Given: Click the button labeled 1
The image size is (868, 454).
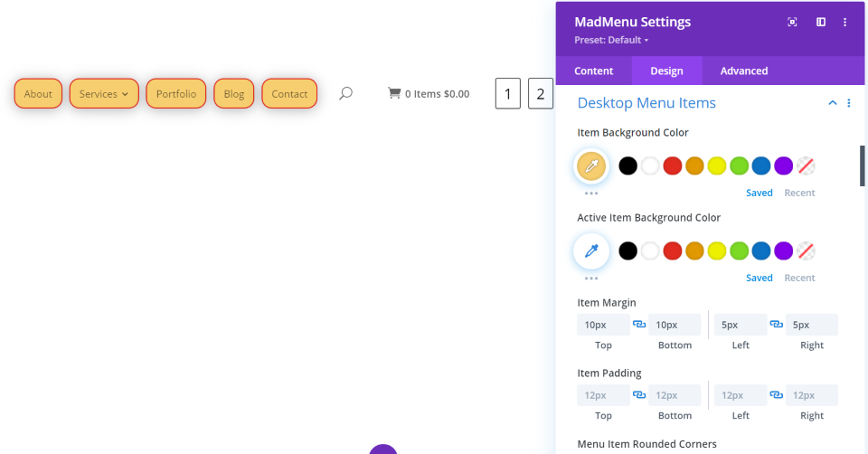Looking at the screenshot, I should [507, 93].
